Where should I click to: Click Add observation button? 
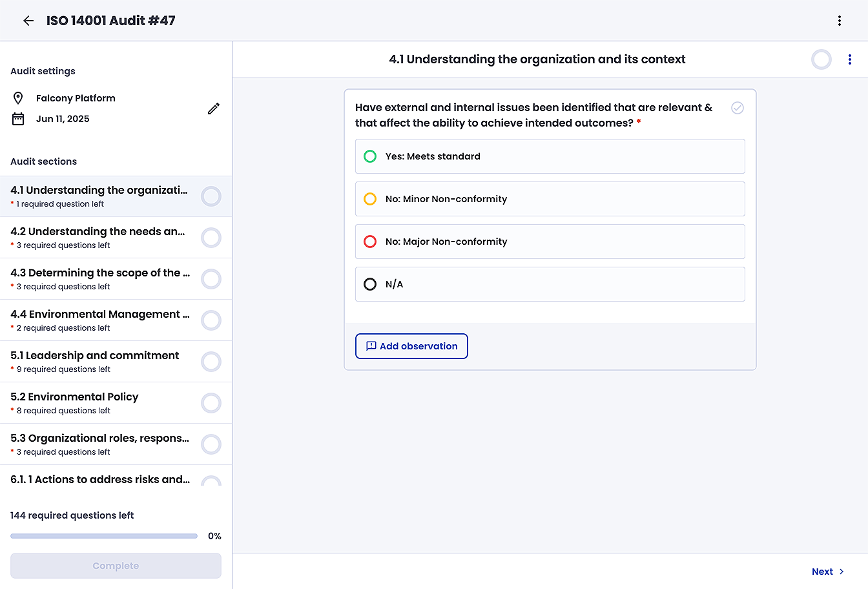(x=411, y=346)
